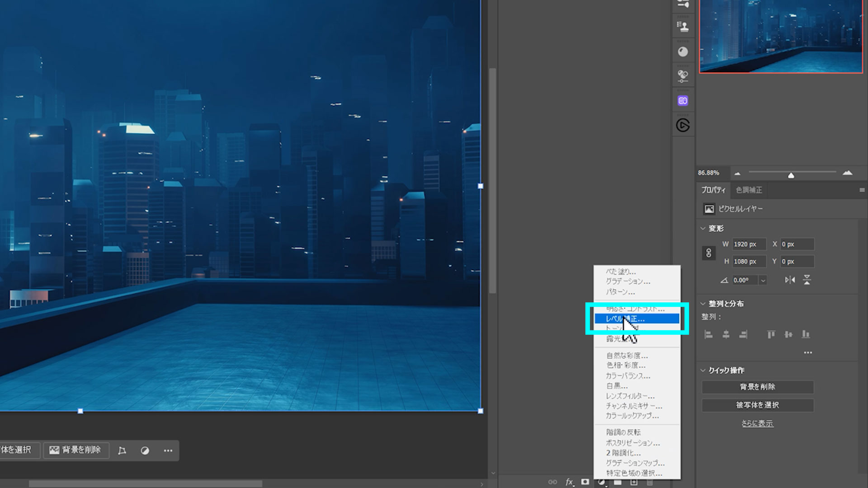This screenshot has width=868, height=488.
Task: Click the transform icon in contextual bar
Action: click(122, 450)
